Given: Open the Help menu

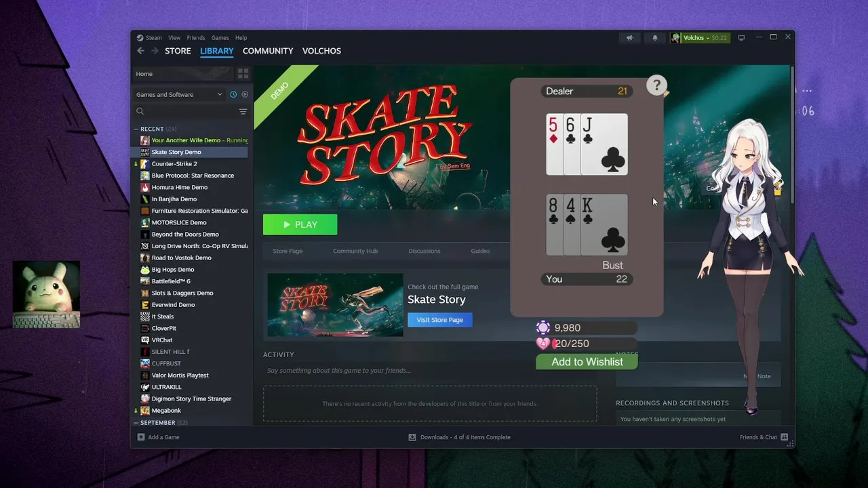Looking at the screenshot, I should pos(241,38).
